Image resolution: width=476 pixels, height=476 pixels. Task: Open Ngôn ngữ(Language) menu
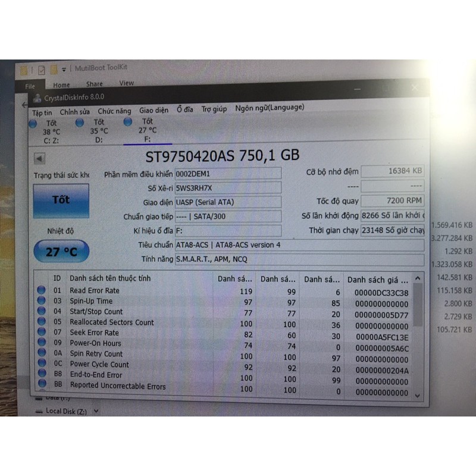click(270, 108)
